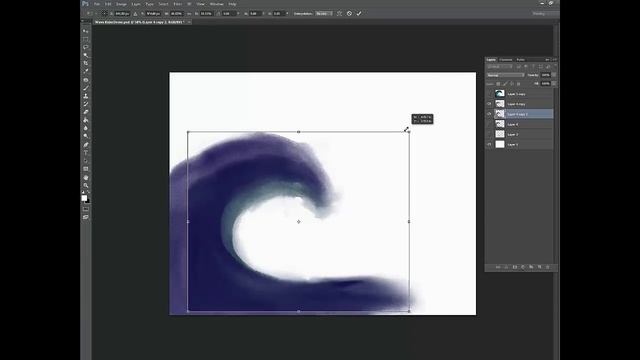Delete layer using trash icon
This screenshot has width=640, height=360.
tap(548, 267)
